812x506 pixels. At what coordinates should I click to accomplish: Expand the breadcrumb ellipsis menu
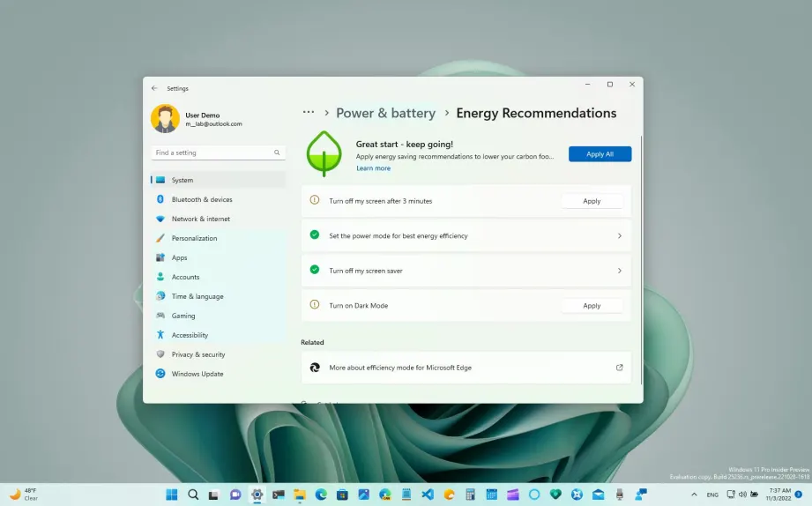coord(309,112)
